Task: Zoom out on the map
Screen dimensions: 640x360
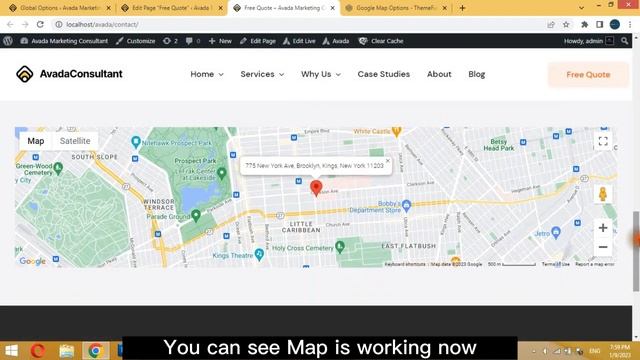Action: click(x=603, y=247)
